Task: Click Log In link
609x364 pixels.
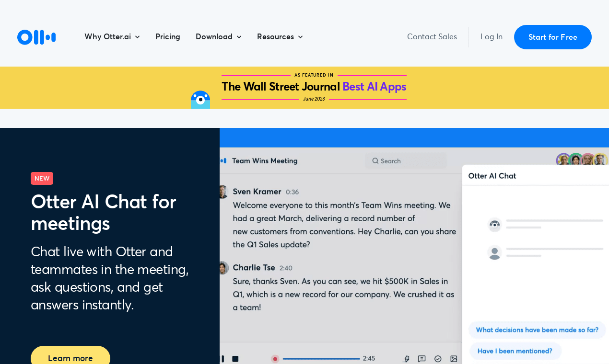Action: point(492,37)
